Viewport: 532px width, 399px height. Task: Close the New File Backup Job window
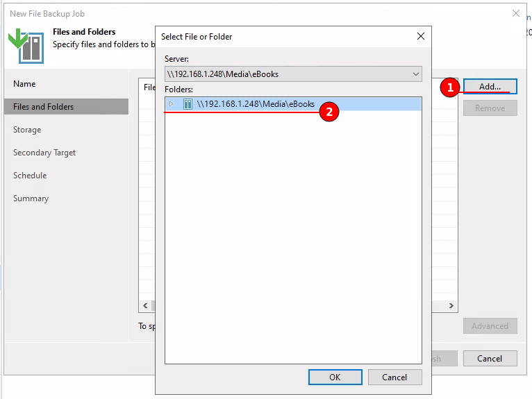click(x=516, y=14)
